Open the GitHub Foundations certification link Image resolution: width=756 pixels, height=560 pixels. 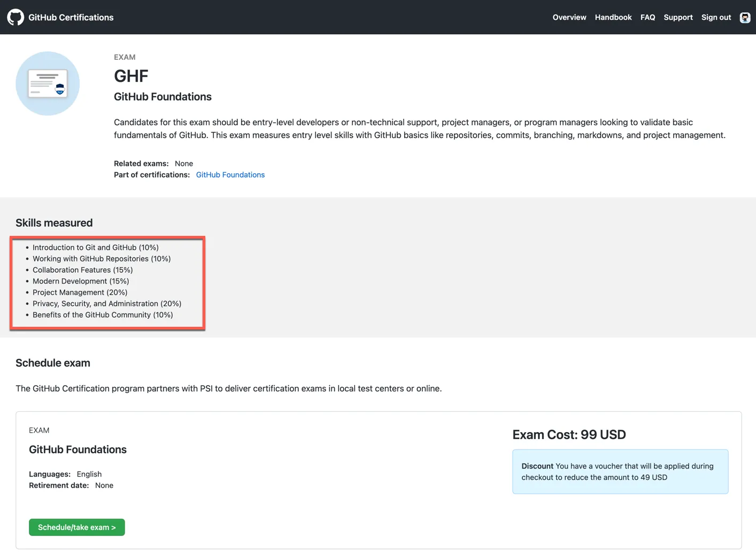(x=230, y=175)
